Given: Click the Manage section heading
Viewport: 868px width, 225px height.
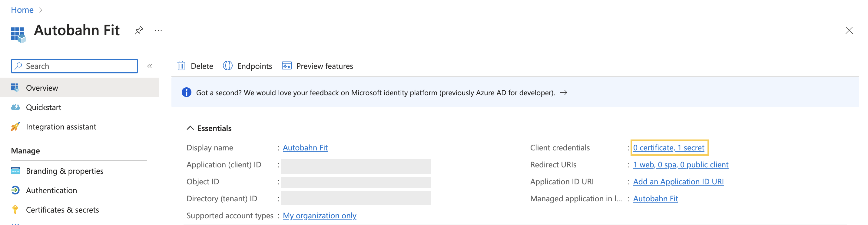Looking at the screenshot, I should tap(25, 151).
